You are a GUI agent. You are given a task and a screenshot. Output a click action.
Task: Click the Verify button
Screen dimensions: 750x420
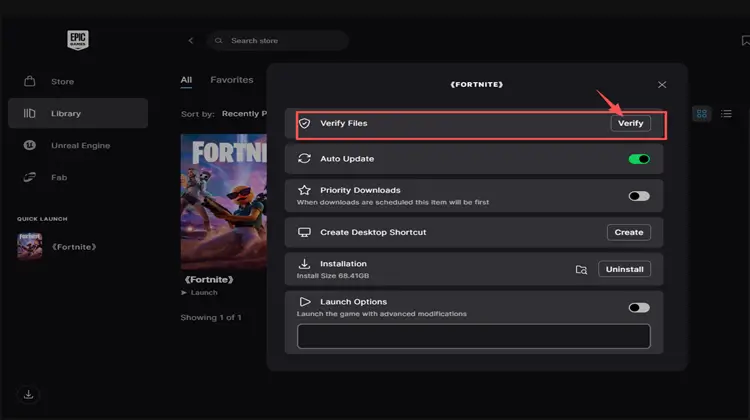(630, 123)
